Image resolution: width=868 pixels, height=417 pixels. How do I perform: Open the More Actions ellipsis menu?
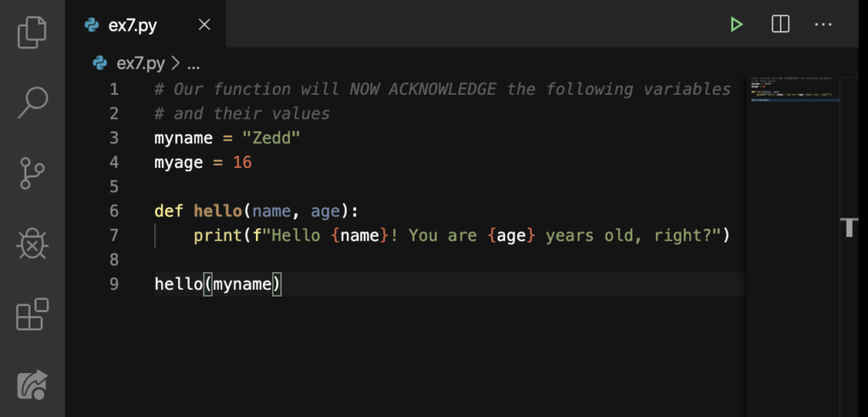[823, 25]
